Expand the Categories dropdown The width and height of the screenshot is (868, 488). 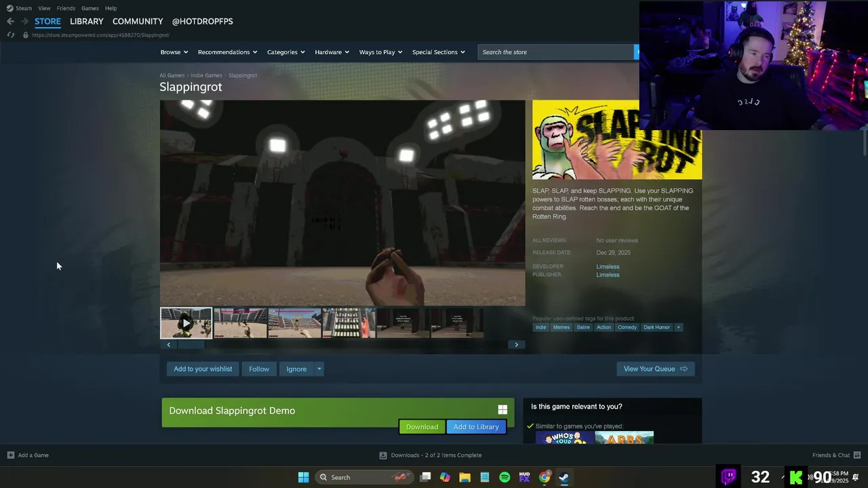click(x=285, y=52)
